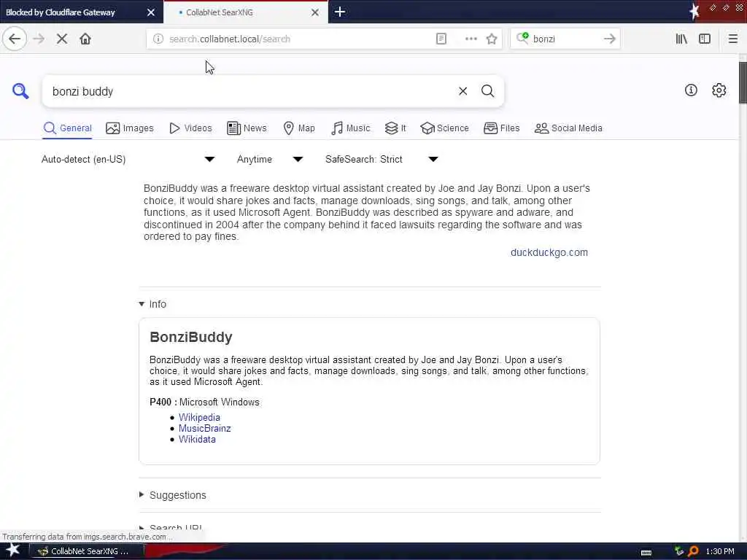
Task: Switch to Science search category
Action: click(444, 128)
